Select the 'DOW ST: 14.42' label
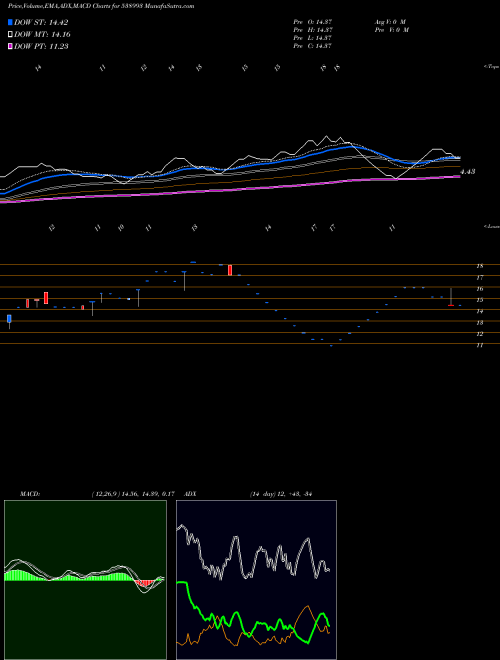 41,22
